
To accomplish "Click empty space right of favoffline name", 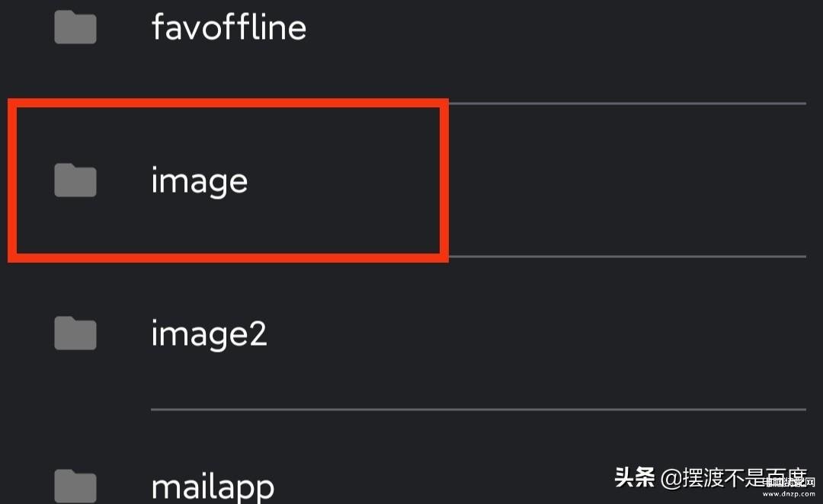I will tap(556, 27).
